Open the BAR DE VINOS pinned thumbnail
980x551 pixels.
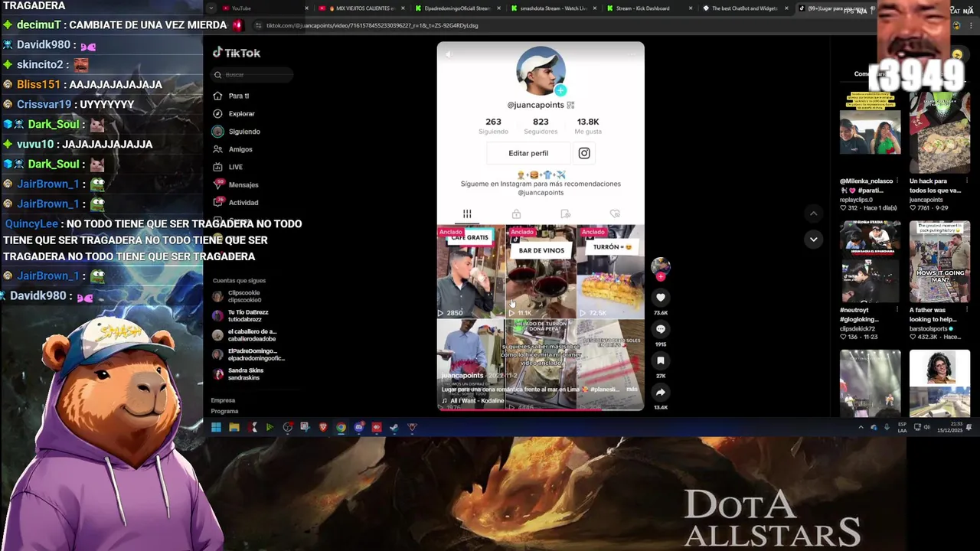click(541, 272)
